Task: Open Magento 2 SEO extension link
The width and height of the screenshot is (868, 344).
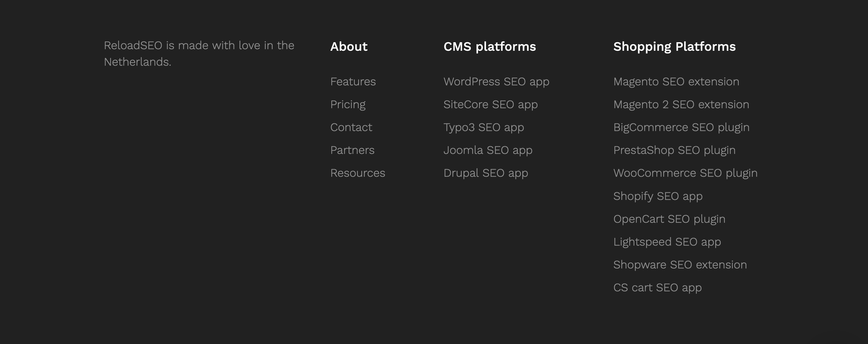Action: coord(681,105)
